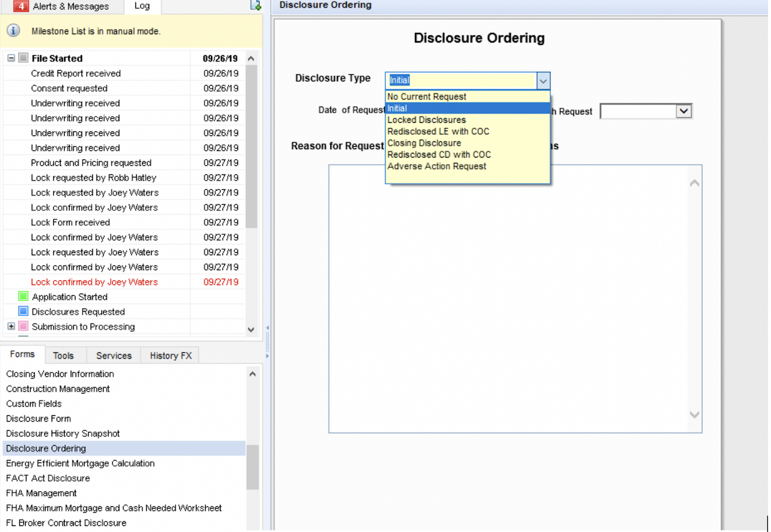This screenshot has height=532, width=771.
Task: Click the Application Started milestone label
Action: [70, 297]
